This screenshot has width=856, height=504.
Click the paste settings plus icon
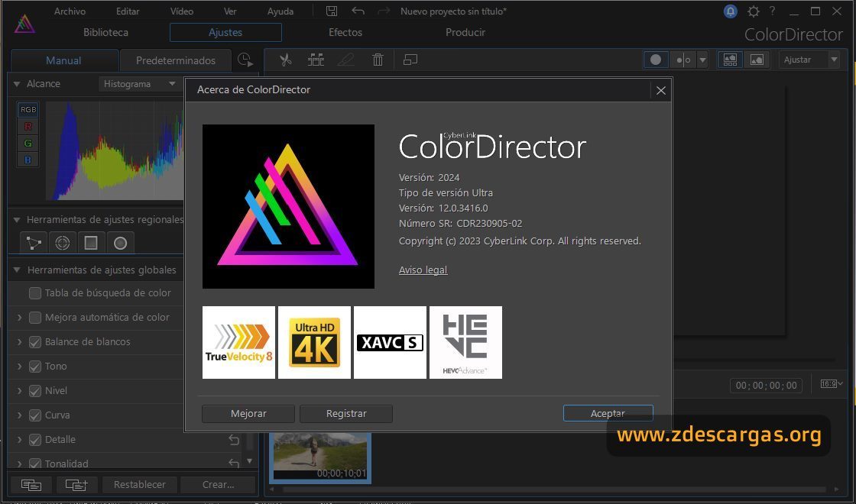[x=76, y=484]
